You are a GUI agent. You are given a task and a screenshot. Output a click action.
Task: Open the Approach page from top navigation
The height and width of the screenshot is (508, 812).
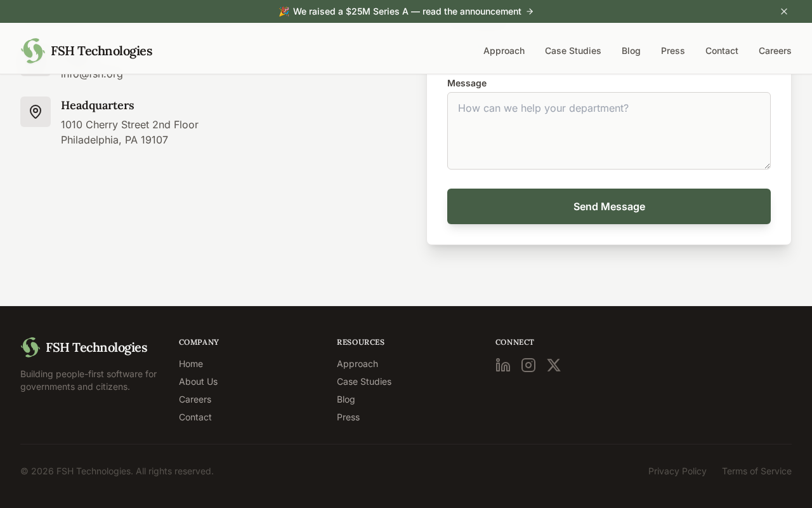(504, 51)
